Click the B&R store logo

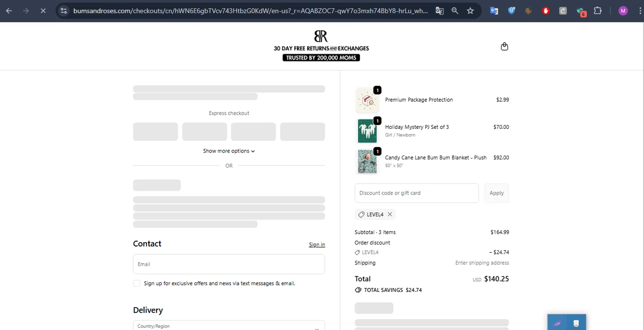(x=321, y=36)
